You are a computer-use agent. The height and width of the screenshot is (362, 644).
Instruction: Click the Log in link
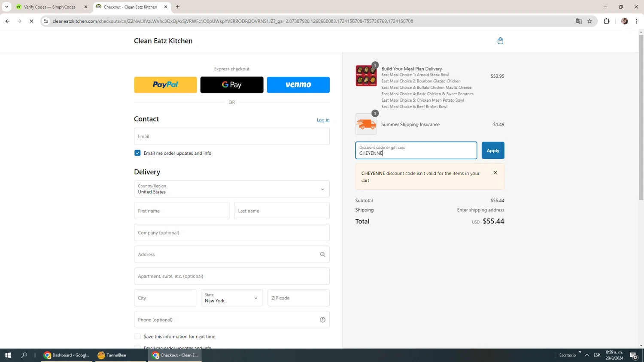[323, 120]
